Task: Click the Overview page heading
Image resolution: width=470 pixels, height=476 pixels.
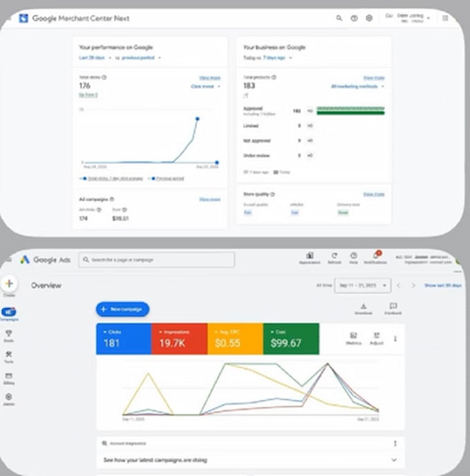Action: click(46, 285)
